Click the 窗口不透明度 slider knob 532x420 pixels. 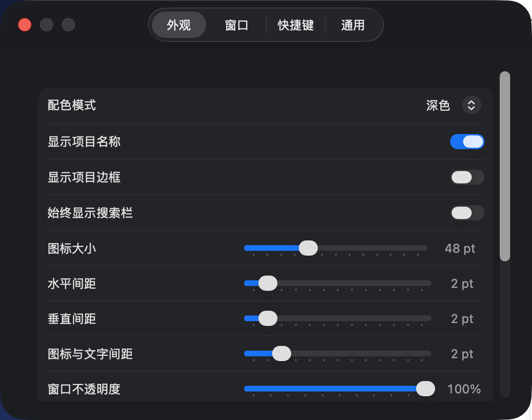coord(426,389)
